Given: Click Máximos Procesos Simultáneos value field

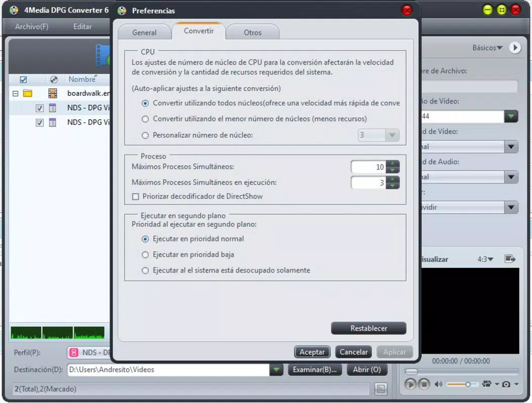Looking at the screenshot, I should click(369, 167).
